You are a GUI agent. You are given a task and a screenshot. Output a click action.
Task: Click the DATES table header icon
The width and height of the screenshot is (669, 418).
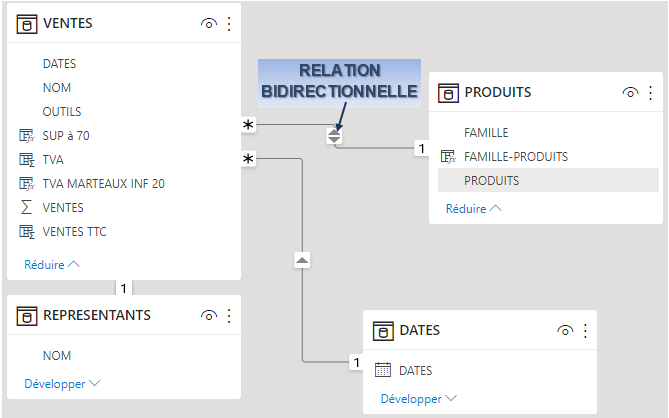point(383,331)
